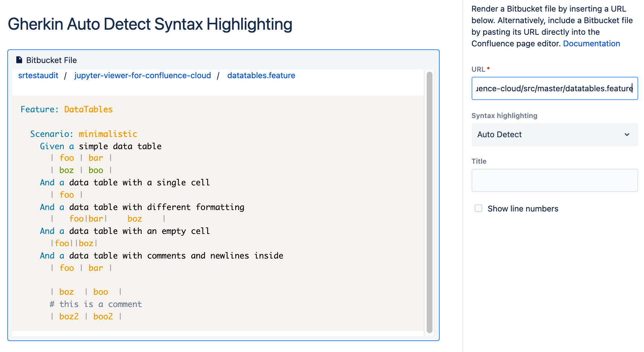
Task: Select the Bitbucket File macro header label
Action: click(x=51, y=60)
